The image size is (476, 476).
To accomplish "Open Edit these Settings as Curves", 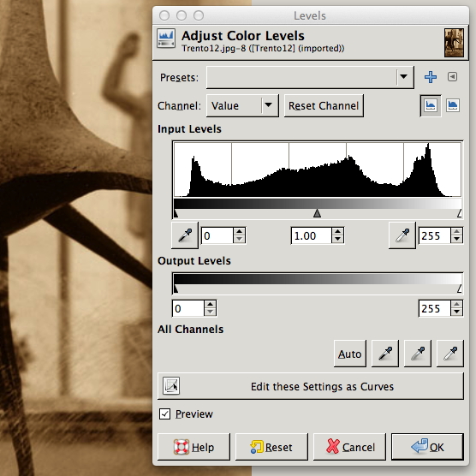I will pos(311,386).
